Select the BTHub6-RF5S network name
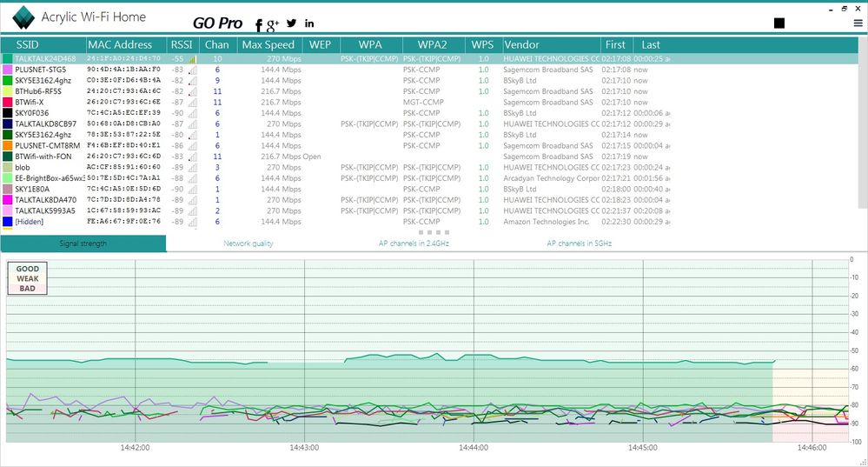 click(x=38, y=91)
